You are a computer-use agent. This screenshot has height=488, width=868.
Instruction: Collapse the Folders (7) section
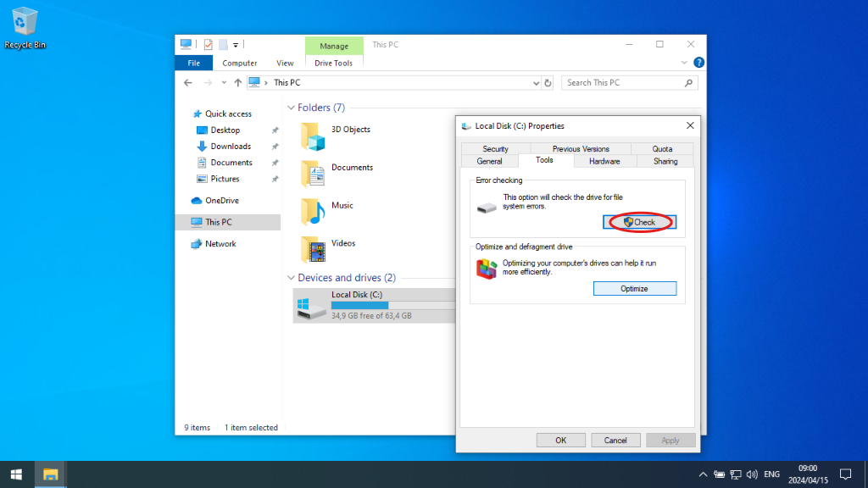pyautogui.click(x=292, y=108)
